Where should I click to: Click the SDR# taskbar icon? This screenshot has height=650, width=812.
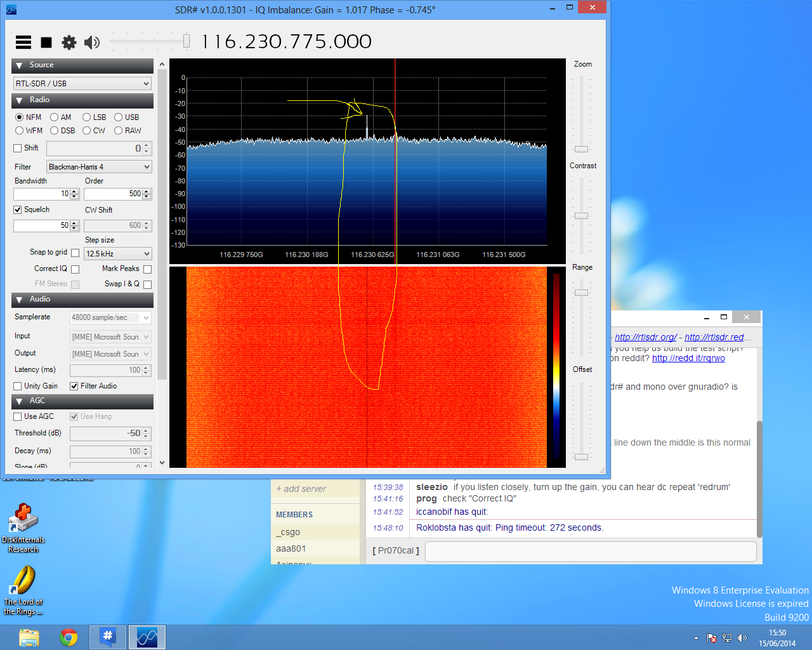147,637
